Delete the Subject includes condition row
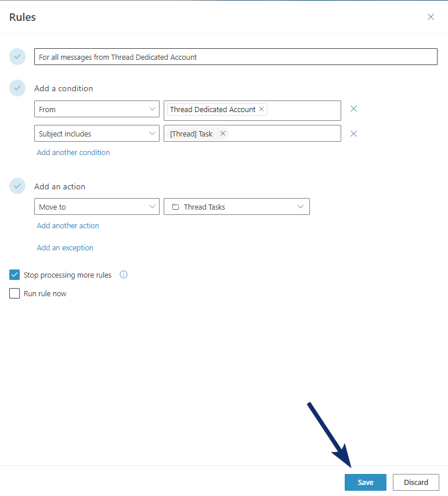This screenshot has width=448, height=496. pyautogui.click(x=353, y=134)
